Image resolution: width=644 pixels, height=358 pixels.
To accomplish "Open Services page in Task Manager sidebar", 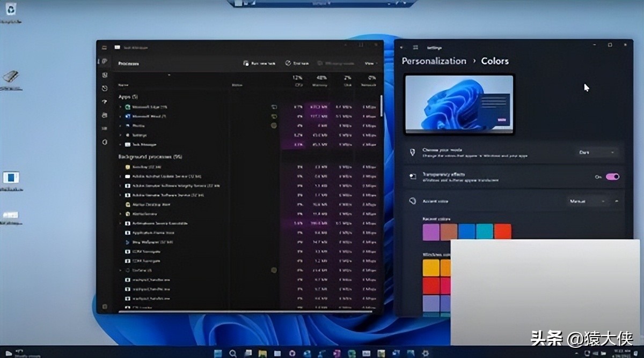I will coord(105,142).
